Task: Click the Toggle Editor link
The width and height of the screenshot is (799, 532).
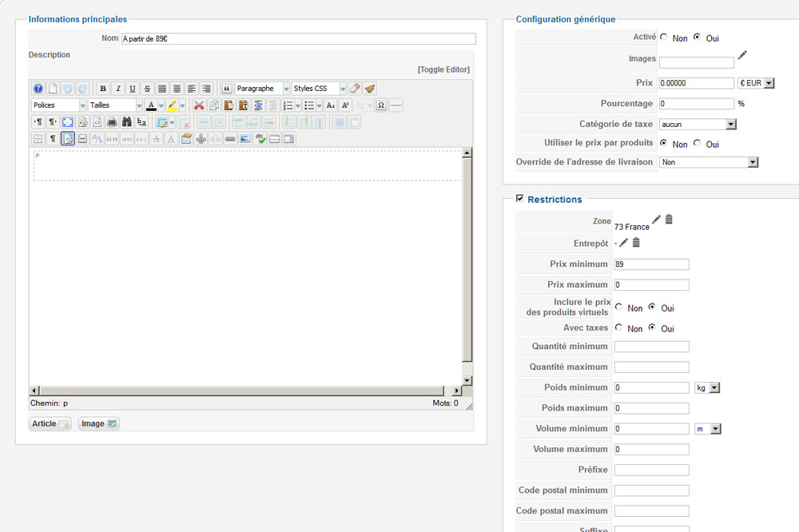Action: click(x=443, y=69)
